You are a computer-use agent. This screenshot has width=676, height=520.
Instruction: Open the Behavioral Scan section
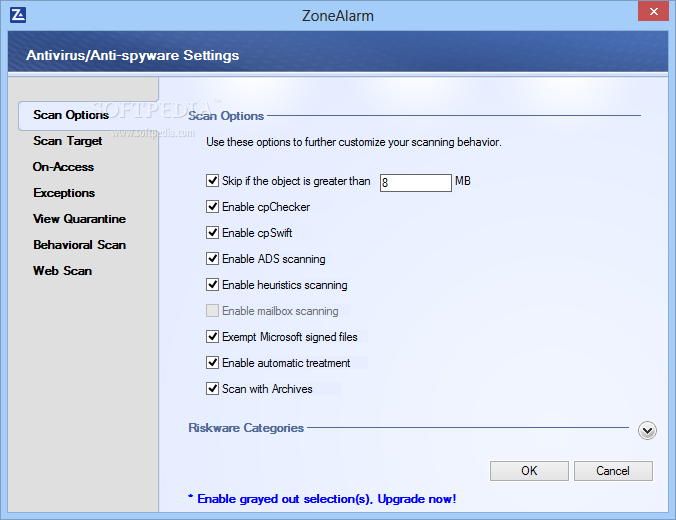coord(80,245)
